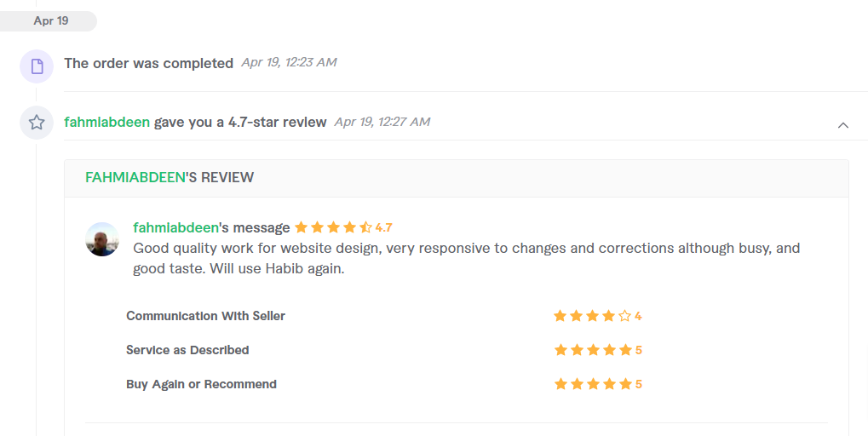Click FAHMIABDEEN link in review header
This screenshot has width=868, height=436.
click(x=135, y=177)
